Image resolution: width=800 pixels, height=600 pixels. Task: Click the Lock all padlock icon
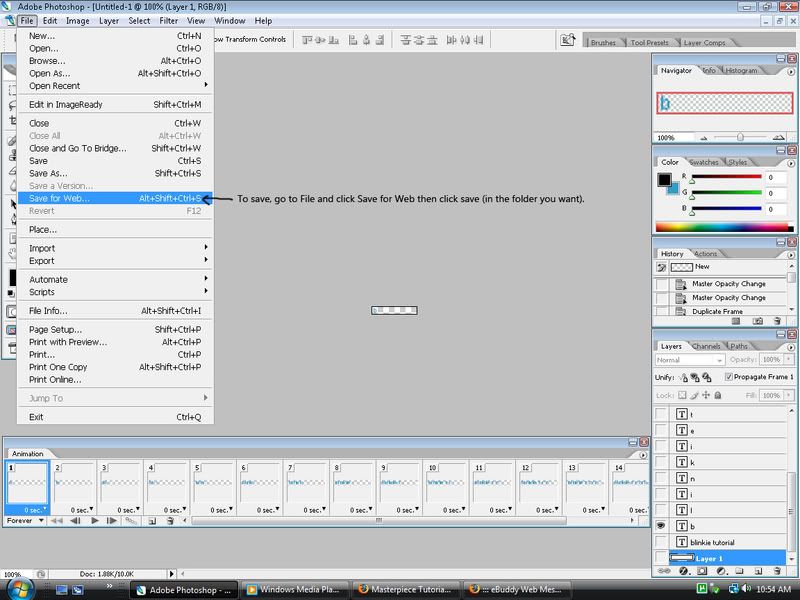point(718,395)
